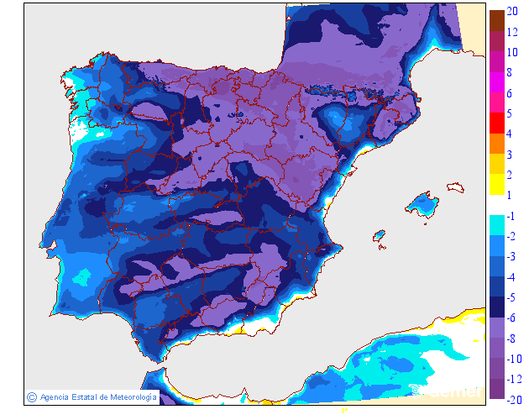The width and height of the screenshot is (529, 420).
Task: Select the dark navy -5 to -6 legend swatch
Action: 497,307
